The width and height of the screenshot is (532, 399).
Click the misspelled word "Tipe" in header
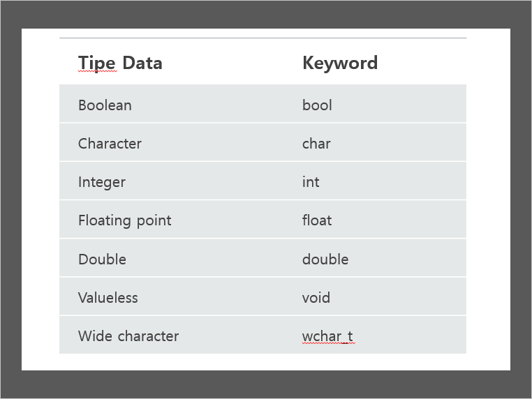(x=96, y=63)
